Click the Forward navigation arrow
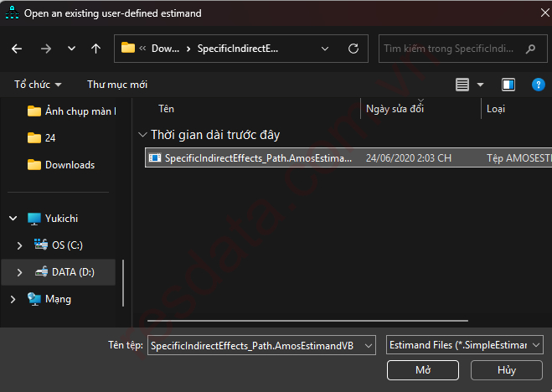 45,49
